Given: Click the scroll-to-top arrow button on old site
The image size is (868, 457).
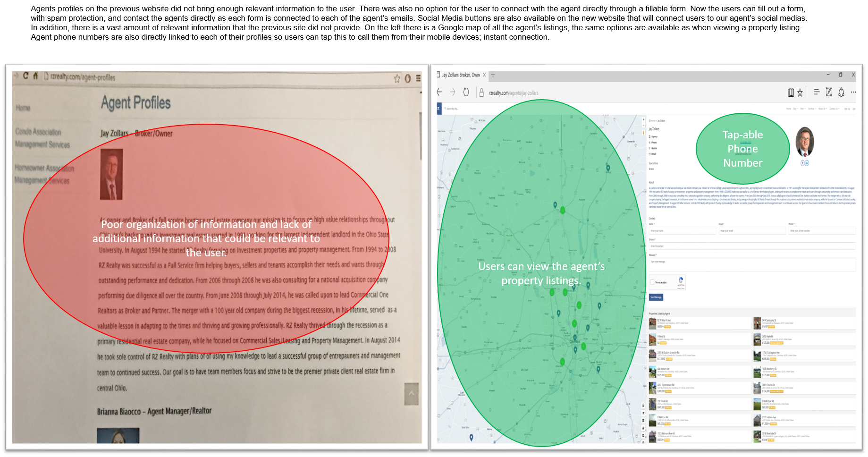Looking at the screenshot, I should pyautogui.click(x=411, y=394).
